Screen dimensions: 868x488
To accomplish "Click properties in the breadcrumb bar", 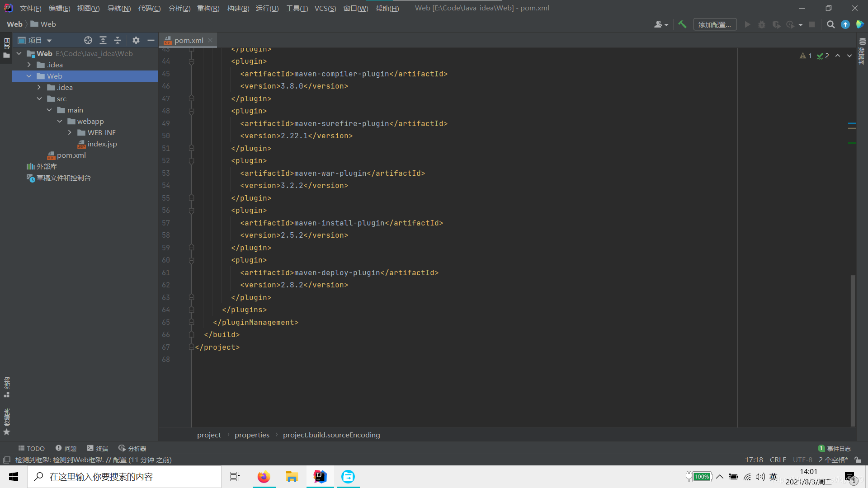I will [x=252, y=435].
